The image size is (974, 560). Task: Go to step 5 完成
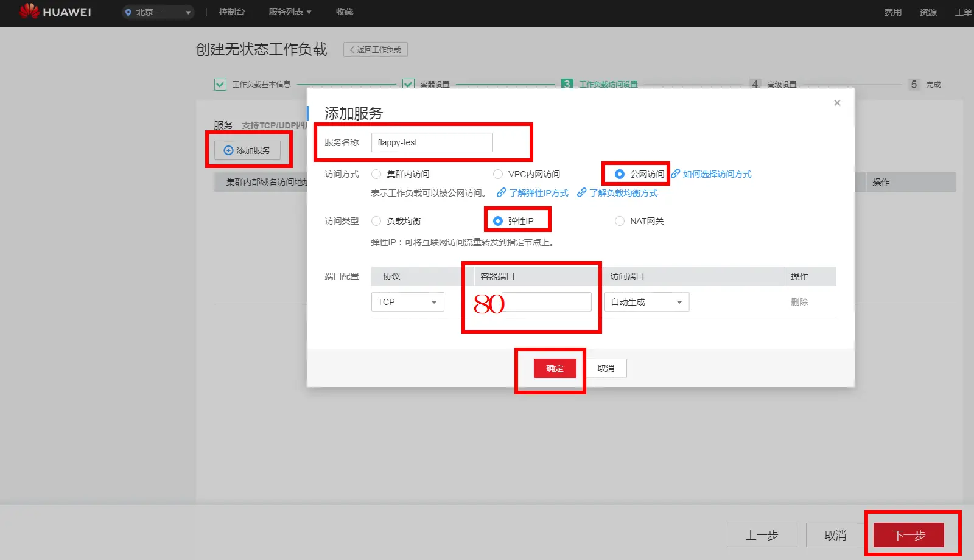coord(925,84)
